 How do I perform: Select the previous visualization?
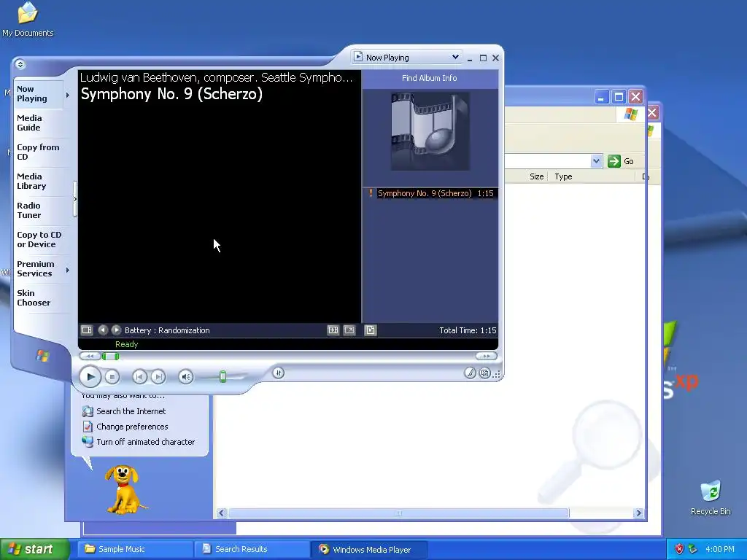102,330
